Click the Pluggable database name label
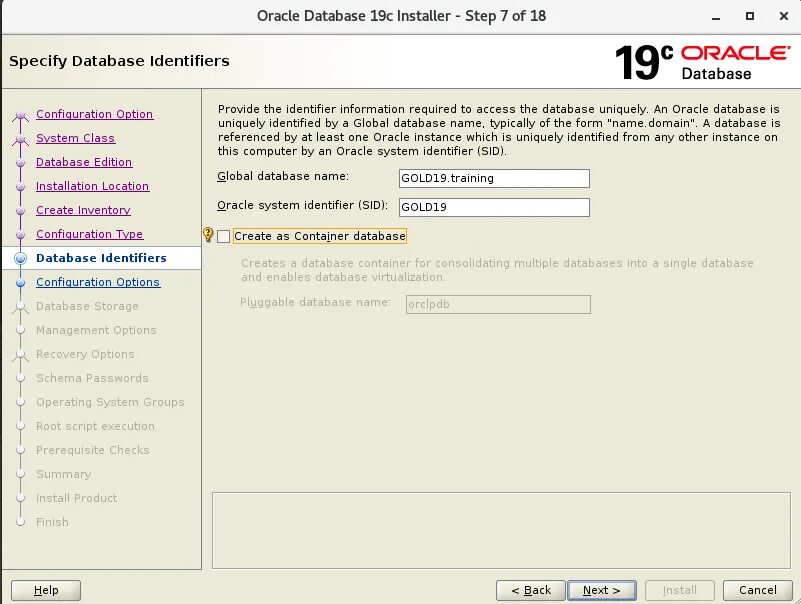 click(315, 303)
